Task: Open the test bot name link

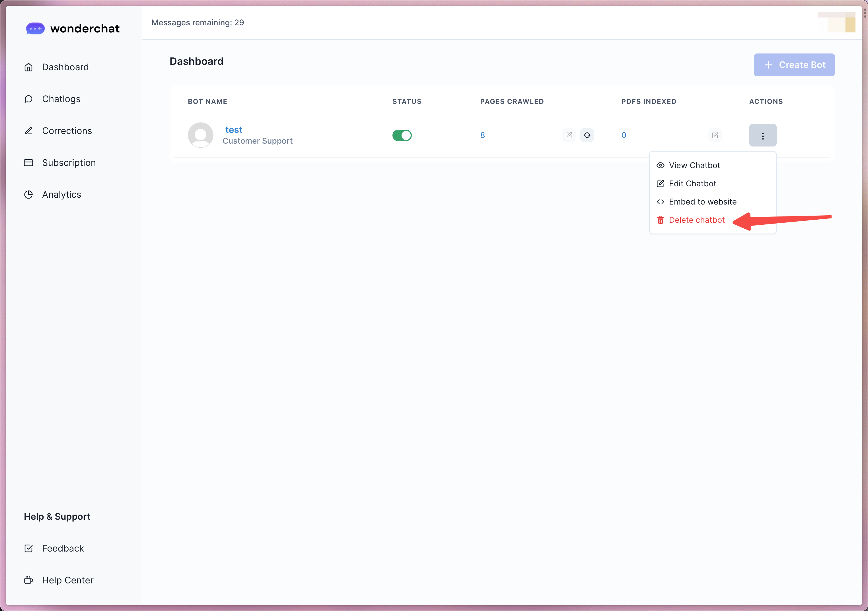Action: (234, 130)
